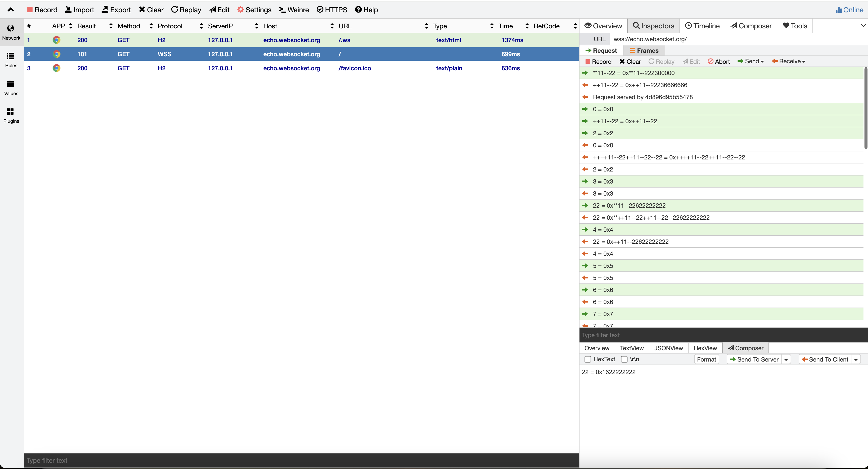Screen dimensions: 868x469
Task: Expand the Send To Server dropdown arrow
Action: (786, 360)
